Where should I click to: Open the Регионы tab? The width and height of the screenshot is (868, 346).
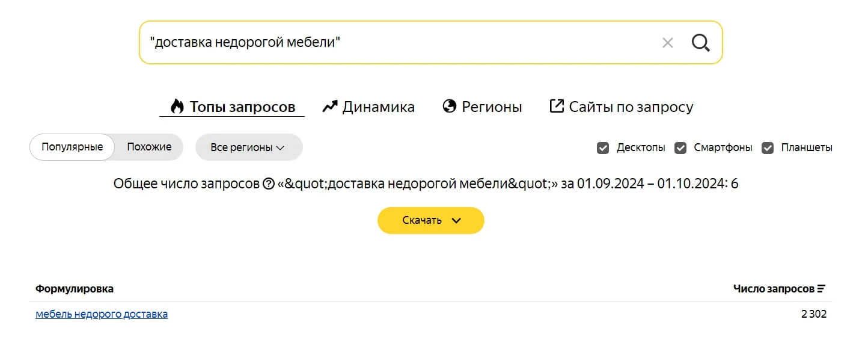coord(491,107)
